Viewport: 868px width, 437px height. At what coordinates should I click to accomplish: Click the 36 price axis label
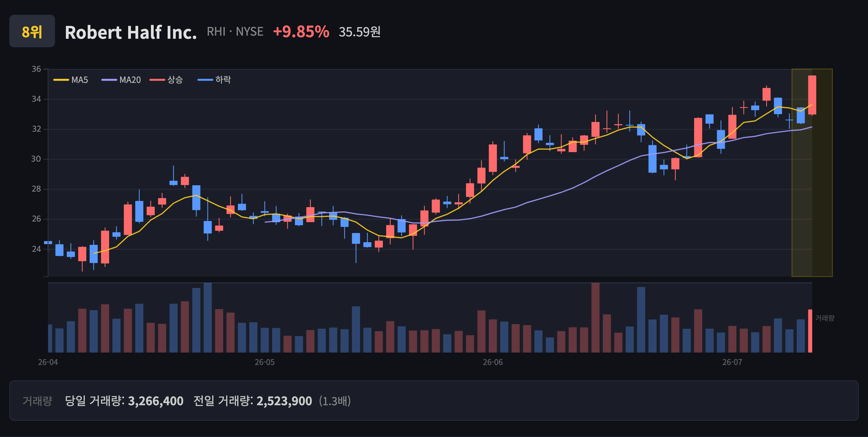(36, 69)
